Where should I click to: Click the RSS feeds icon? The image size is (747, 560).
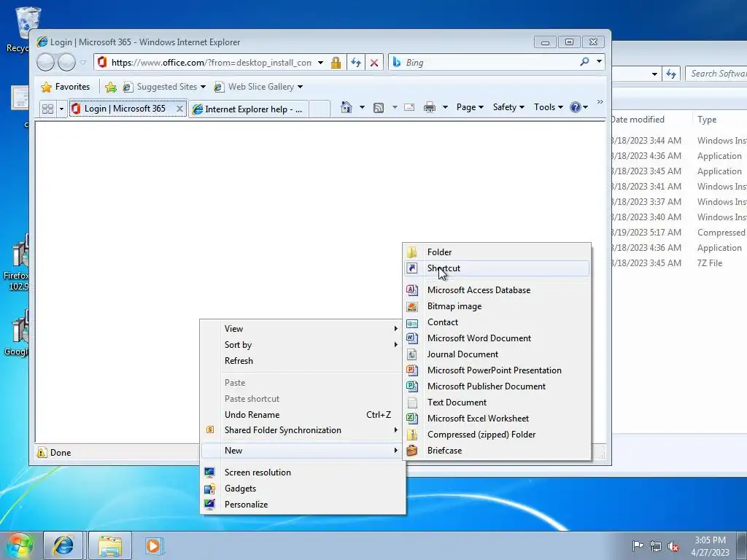tap(379, 108)
